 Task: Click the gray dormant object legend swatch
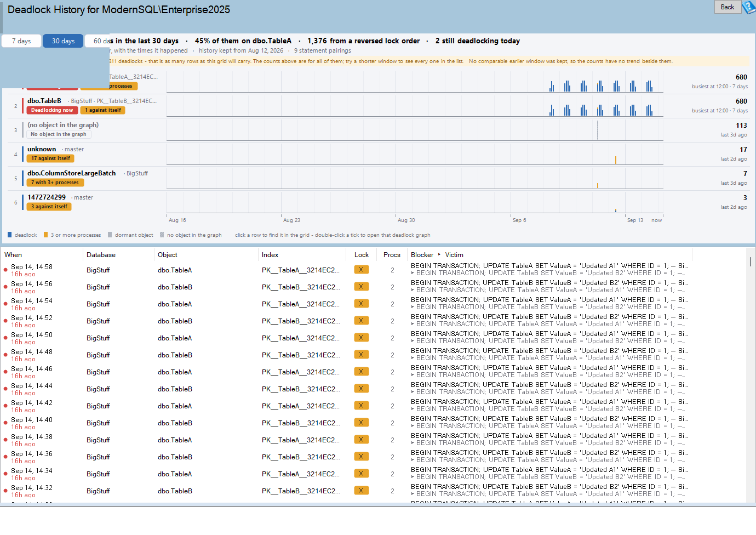coord(110,235)
